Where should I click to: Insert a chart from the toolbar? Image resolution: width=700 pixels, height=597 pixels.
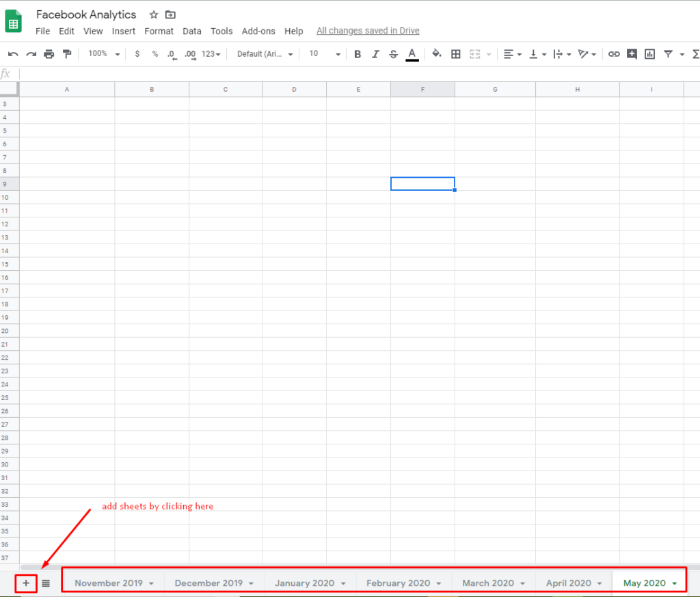click(649, 54)
